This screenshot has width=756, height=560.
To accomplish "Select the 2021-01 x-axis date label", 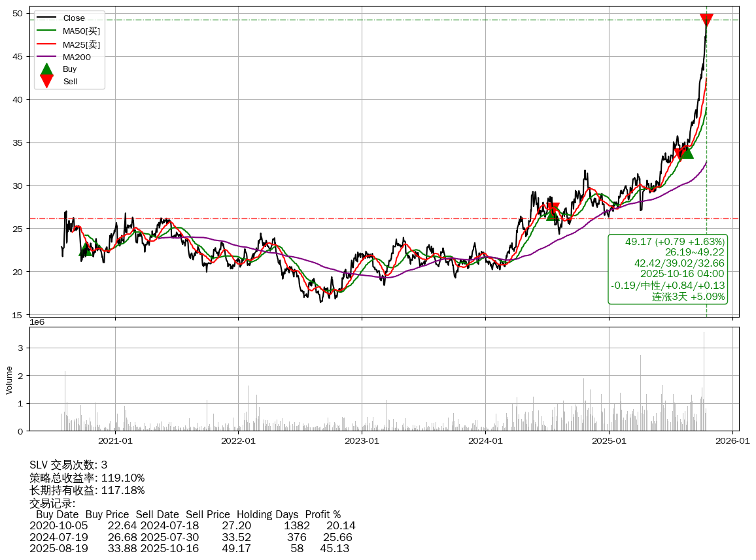I will (x=115, y=441).
